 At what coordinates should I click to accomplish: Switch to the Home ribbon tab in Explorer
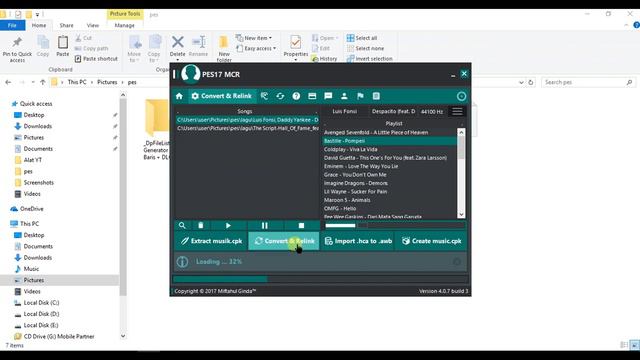[39, 25]
